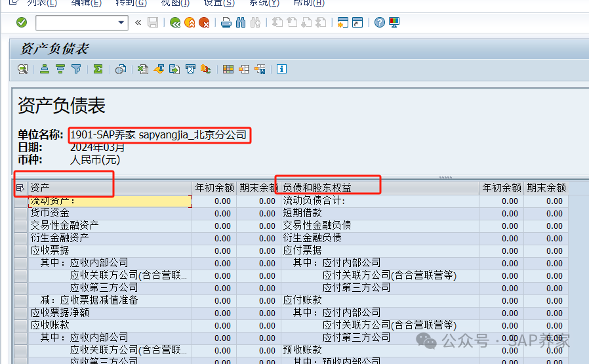589x364 pixels.
Task: Click the blue Information icon
Action: click(282, 69)
